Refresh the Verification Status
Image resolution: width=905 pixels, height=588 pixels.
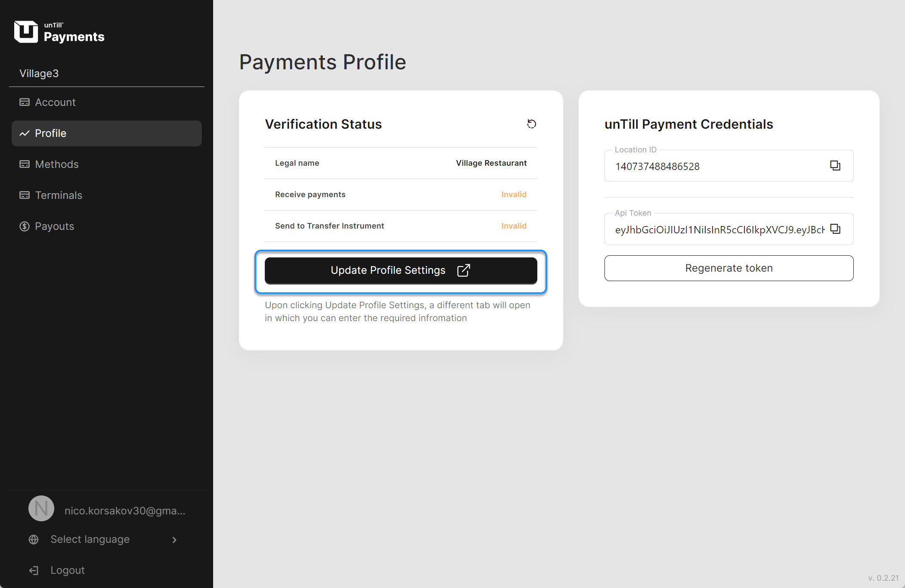point(532,124)
